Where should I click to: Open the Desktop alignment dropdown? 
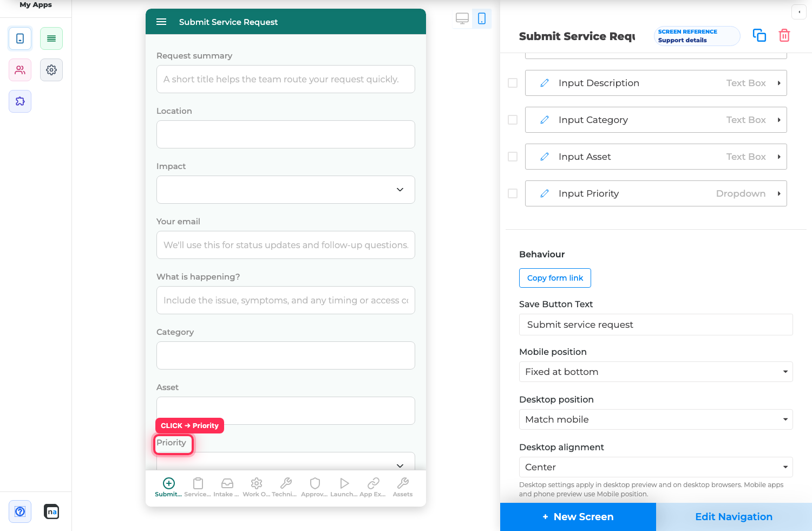tap(656, 467)
